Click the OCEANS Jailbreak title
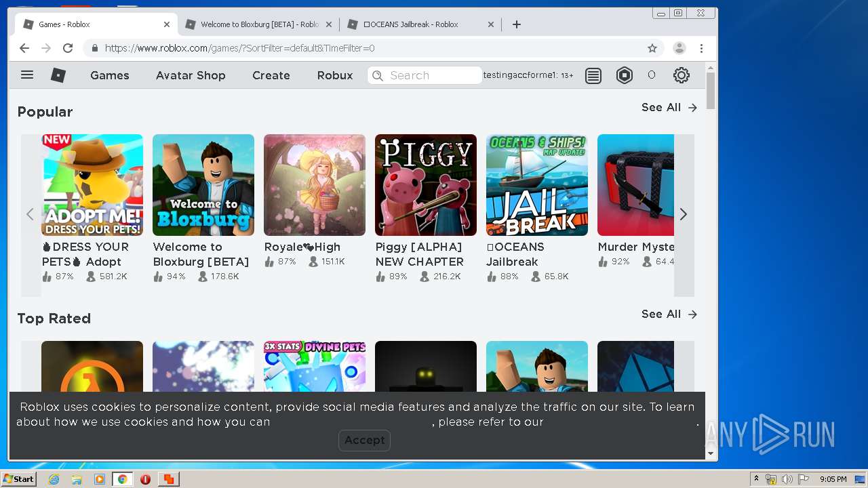Screen dimensions: 868x488 (515, 254)
